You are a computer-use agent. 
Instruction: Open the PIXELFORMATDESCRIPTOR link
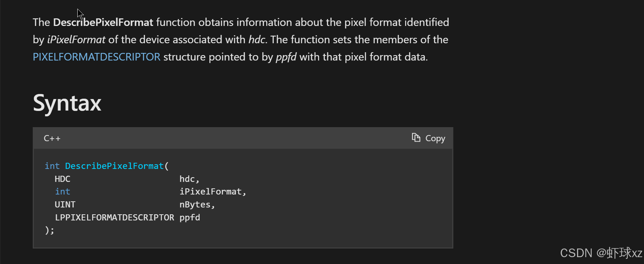pos(96,57)
